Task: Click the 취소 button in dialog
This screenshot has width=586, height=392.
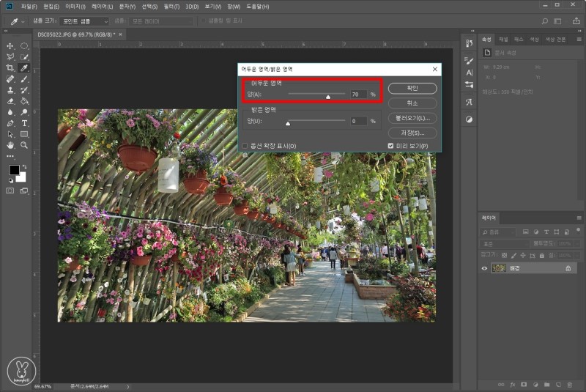Action: [412, 103]
